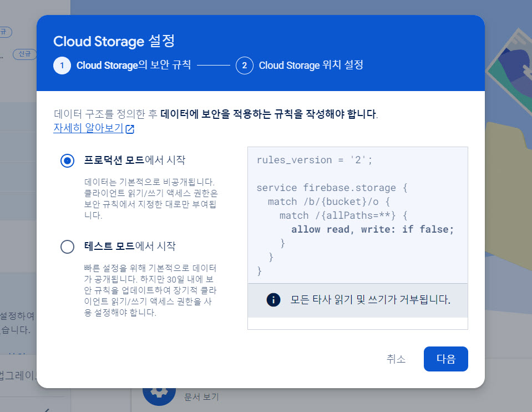This screenshot has height=412, width=532.
Task: Click the 'service firebase.storage {' code line
Action: [x=332, y=188]
